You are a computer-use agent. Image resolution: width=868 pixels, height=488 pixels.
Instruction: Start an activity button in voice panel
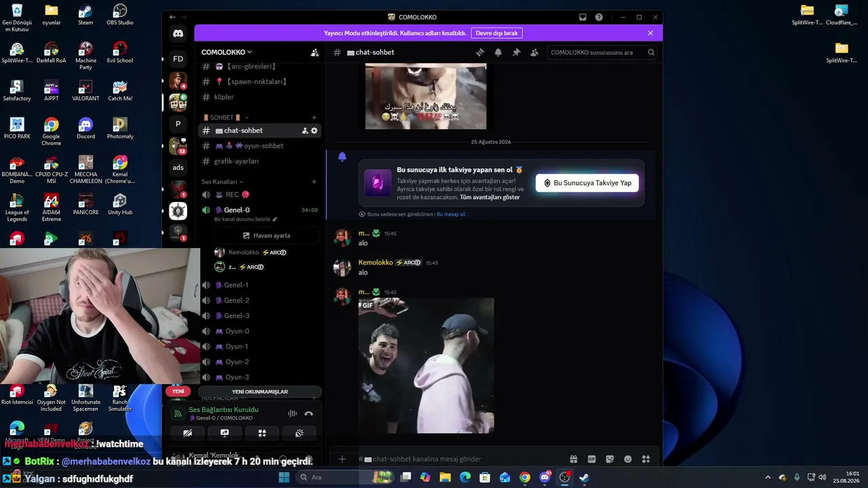262,433
